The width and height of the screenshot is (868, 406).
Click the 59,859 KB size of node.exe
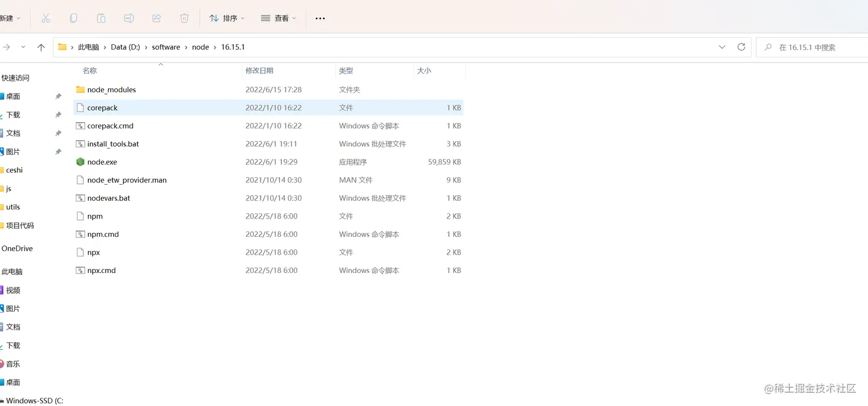(x=444, y=162)
